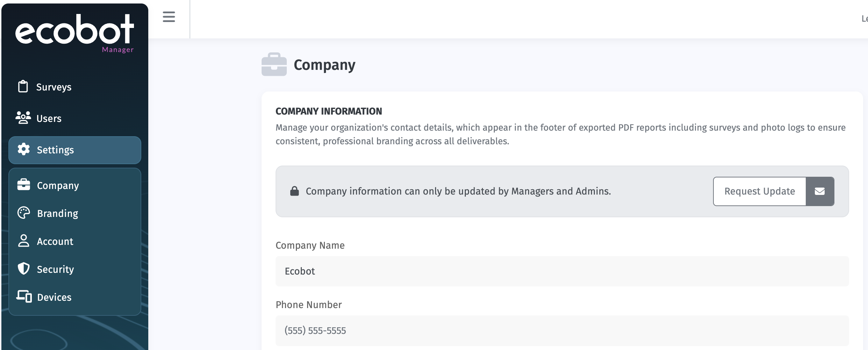Image resolution: width=868 pixels, height=350 pixels.
Task: Click the Security shield icon
Action: [24, 269]
